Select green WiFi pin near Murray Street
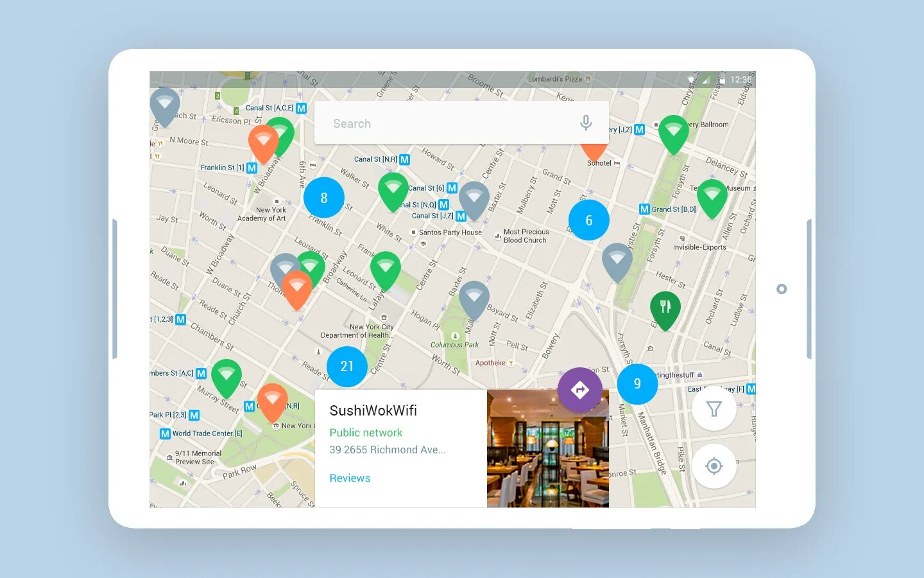Screen dimensions: 924x578 point(227,378)
